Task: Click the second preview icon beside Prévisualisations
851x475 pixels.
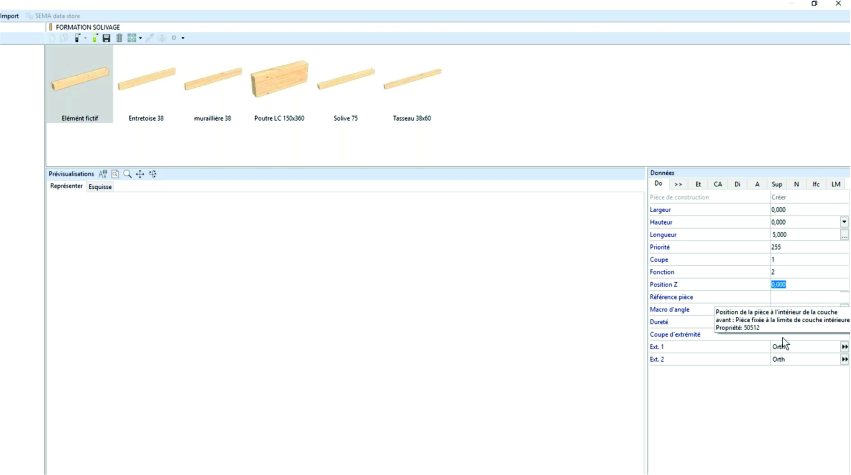Action: 115,174
